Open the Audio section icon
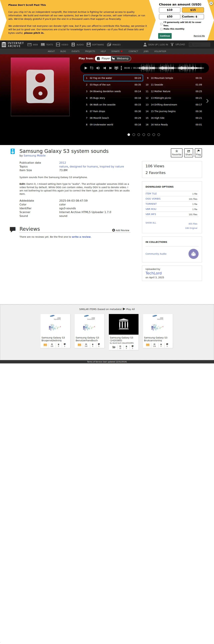Screen dimensions: 214x644 pyautogui.click(x=73, y=45)
